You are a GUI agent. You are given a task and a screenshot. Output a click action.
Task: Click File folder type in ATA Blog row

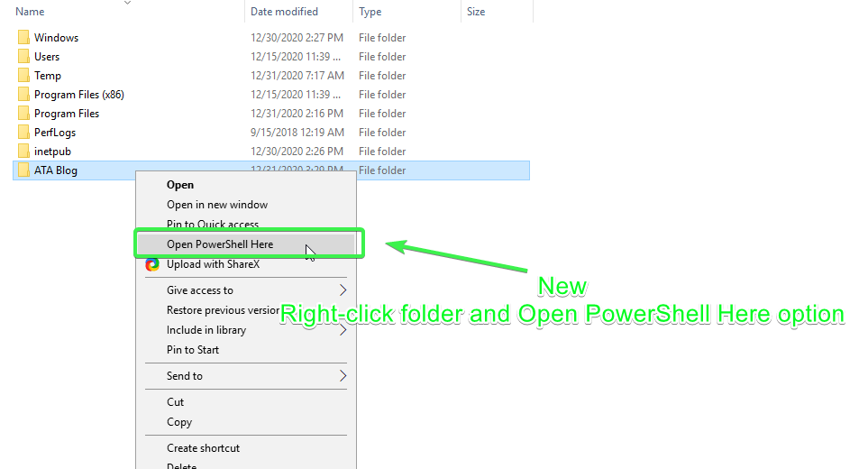[382, 170]
